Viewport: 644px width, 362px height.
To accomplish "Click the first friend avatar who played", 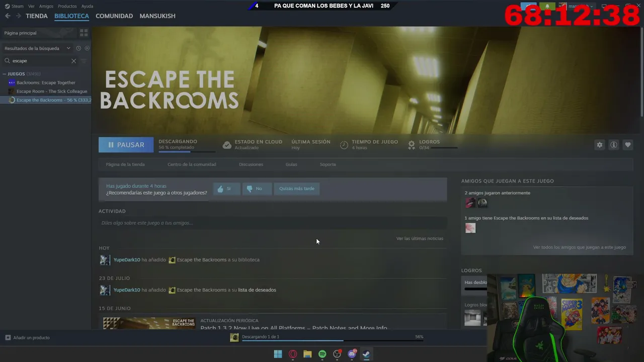I will pos(470,203).
